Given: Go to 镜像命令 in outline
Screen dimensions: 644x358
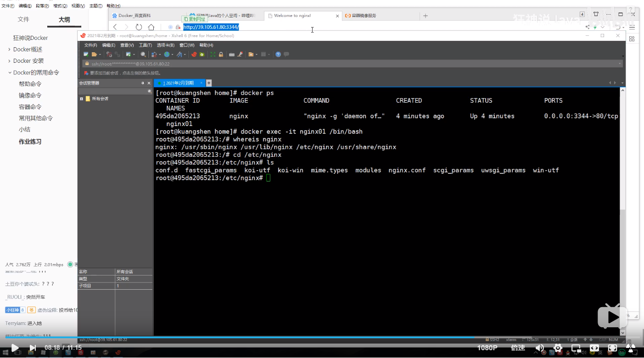Looking at the screenshot, I should 30,95.
